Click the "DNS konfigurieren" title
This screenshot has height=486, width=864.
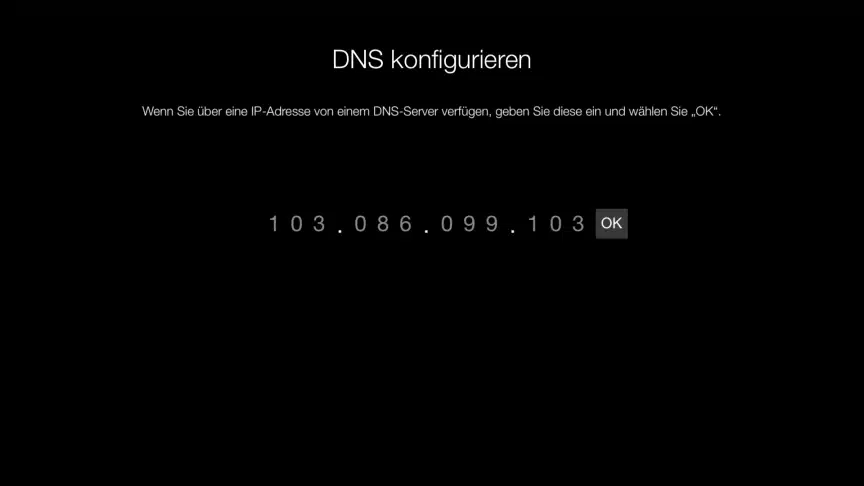(x=431, y=60)
